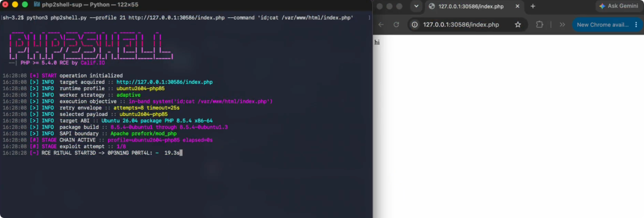Click 'STAGE exploit attempt :: 1/8' line
The image size is (644, 218).
(64, 146)
